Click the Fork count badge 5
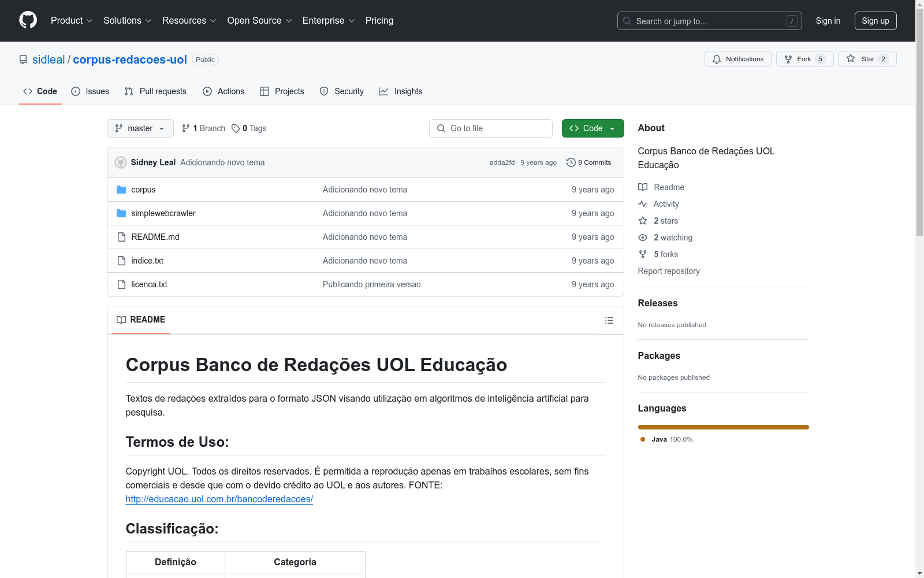 tap(820, 59)
